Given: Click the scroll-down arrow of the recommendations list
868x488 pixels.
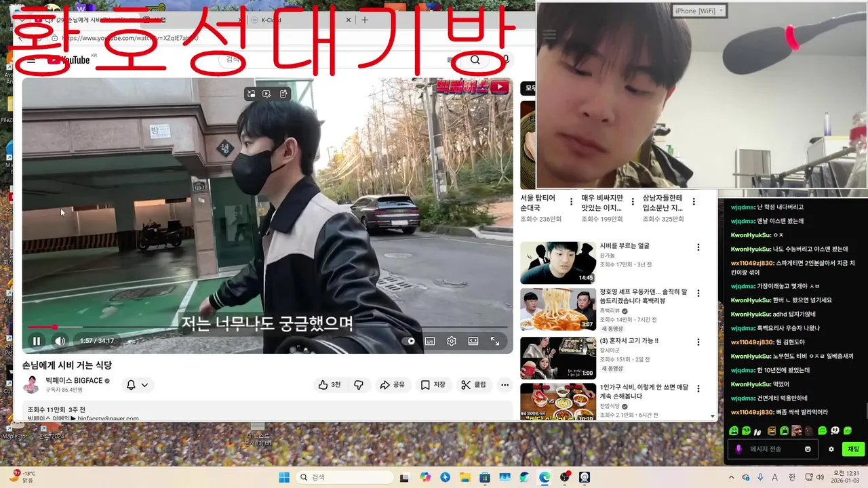Looking at the screenshot, I should (713, 416).
